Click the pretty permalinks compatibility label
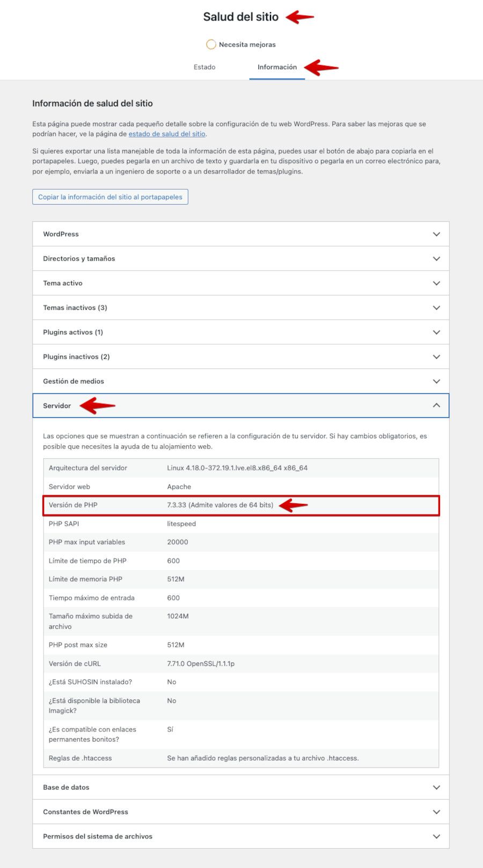Image resolution: width=483 pixels, height=868 pixels. pyautogui.click(x=92, y=734)
